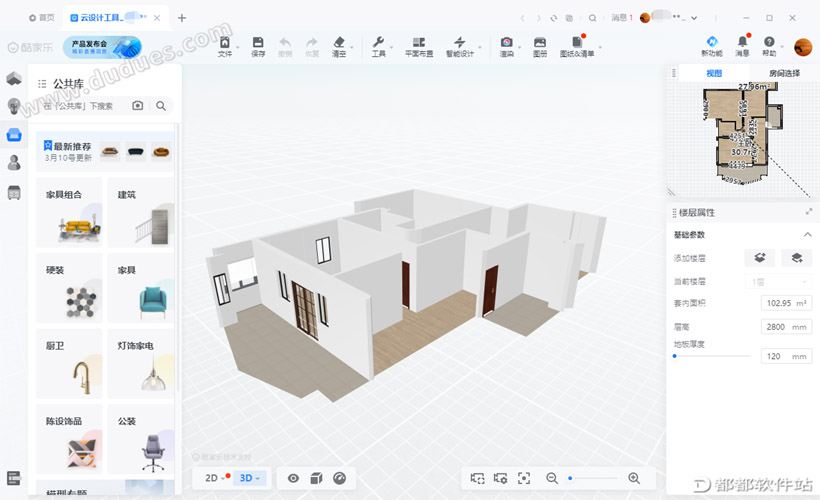The image size is (820, 500).
Task: Open the cabinet customization sidebar icon
Action: [x=14, y=192]
